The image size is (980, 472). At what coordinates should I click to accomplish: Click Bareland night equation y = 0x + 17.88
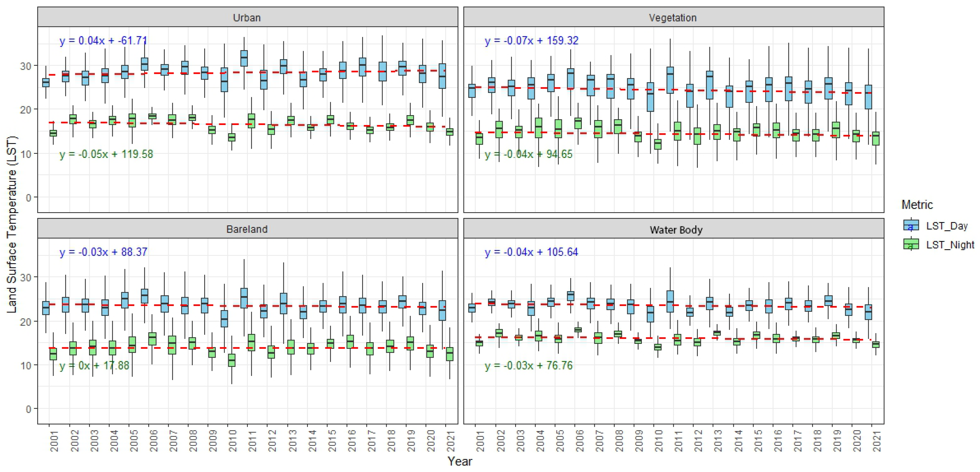(x=94, y=365)
